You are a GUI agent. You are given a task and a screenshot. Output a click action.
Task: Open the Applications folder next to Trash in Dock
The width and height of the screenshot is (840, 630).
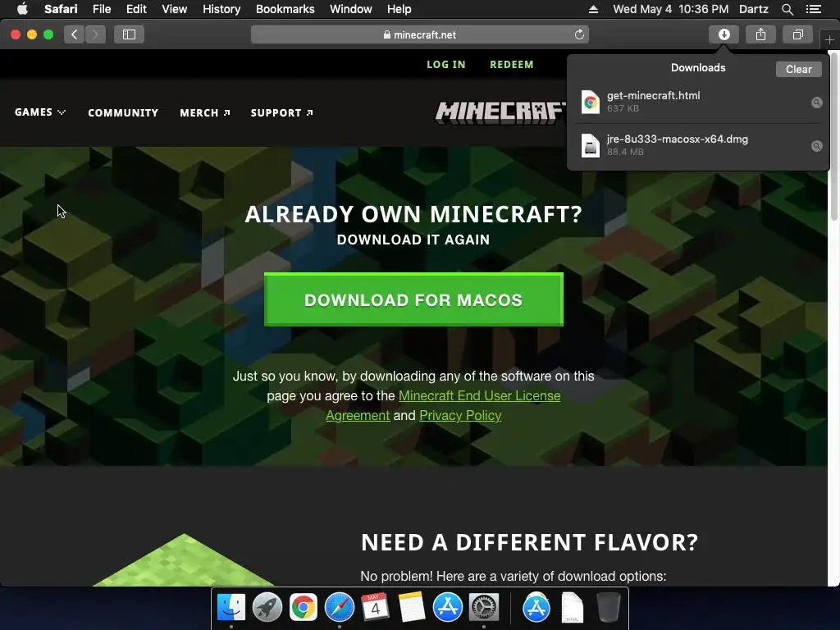tap(536, 607)
